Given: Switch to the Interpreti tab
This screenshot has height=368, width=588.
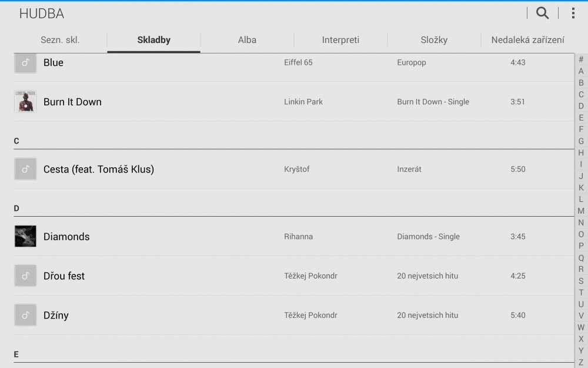Looking at the screenshot, I should [340, 39].
